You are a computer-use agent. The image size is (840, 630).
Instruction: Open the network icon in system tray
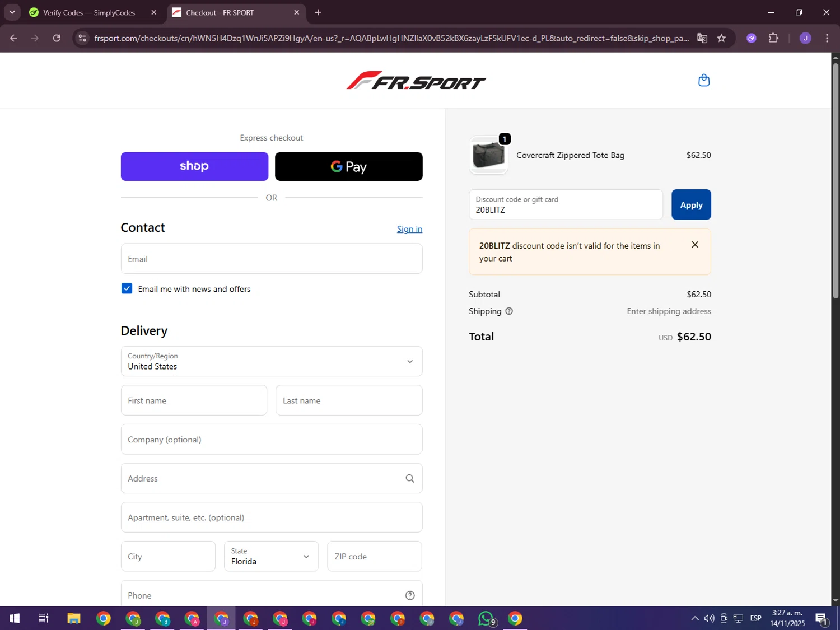[x=738, y=618]
